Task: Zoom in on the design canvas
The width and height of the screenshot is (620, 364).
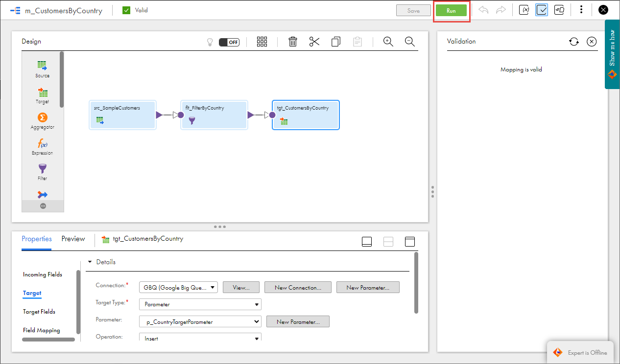Action: click(388, 42)
